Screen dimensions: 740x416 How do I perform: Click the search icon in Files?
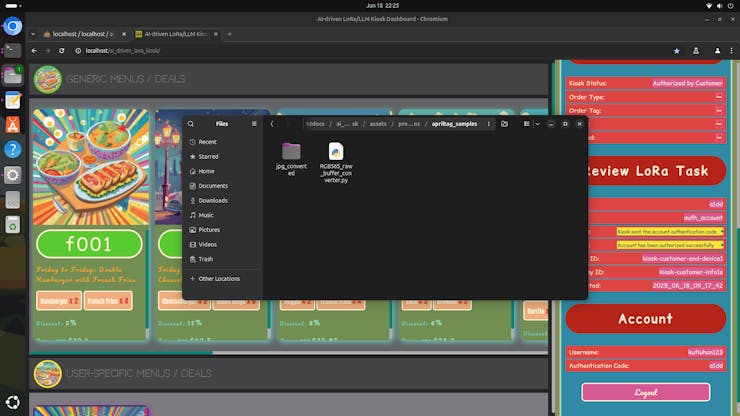[191, 124]
